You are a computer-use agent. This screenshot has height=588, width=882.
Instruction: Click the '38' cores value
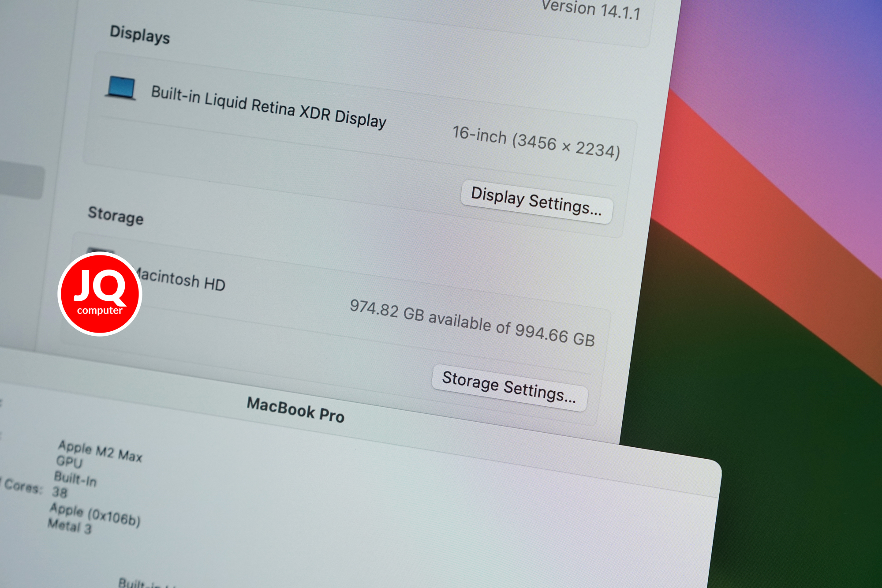(x=60, y=492)
